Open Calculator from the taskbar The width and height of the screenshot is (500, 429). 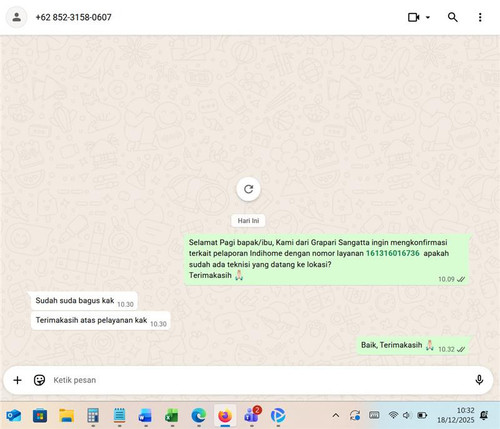point(93,416)
